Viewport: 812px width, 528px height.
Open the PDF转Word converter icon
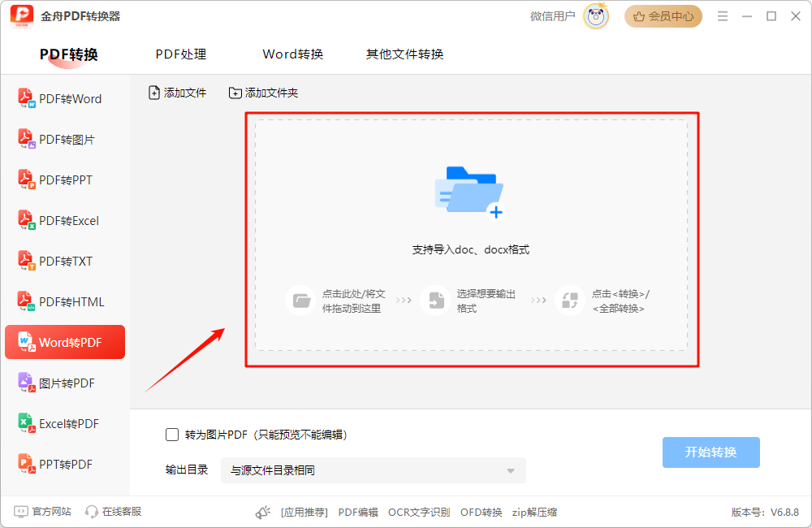coord(27,98)
